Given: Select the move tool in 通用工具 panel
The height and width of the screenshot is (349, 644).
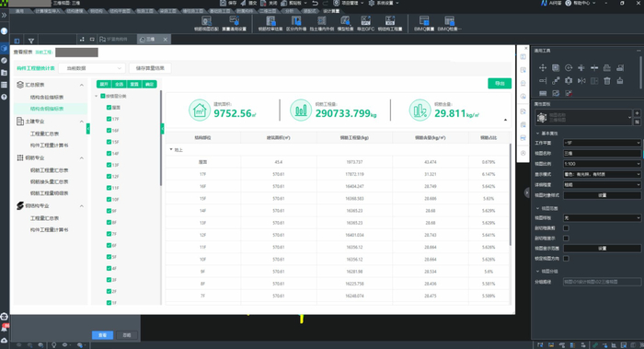Looking at the screenshot, I should pos(543,68).
